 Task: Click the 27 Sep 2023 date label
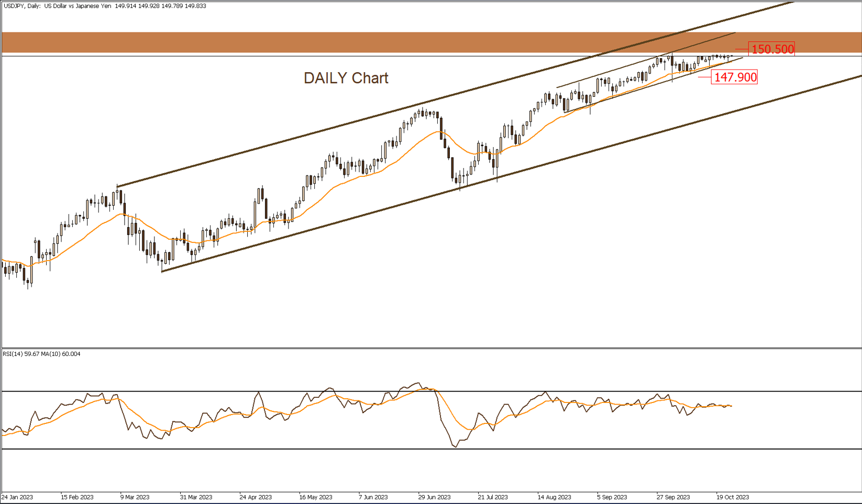[673, 497]
